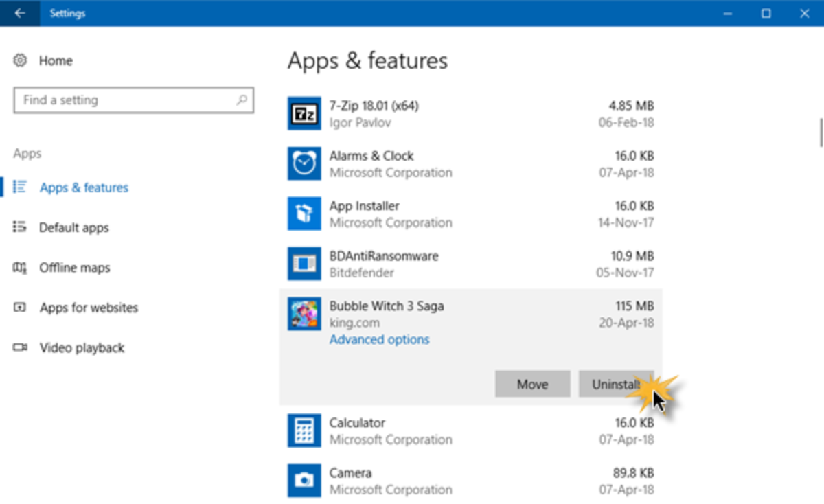Open Advanced options link

tap(379, 340)
